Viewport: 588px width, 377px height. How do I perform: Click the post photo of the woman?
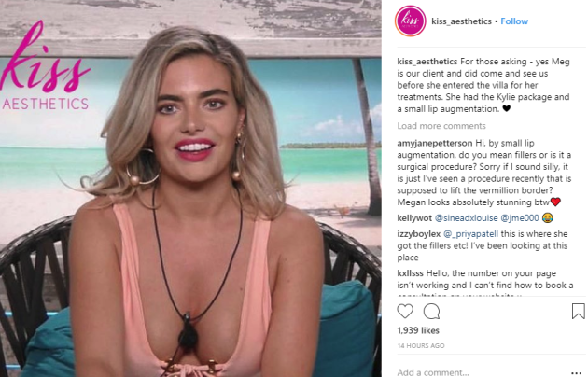coord(190,188)
